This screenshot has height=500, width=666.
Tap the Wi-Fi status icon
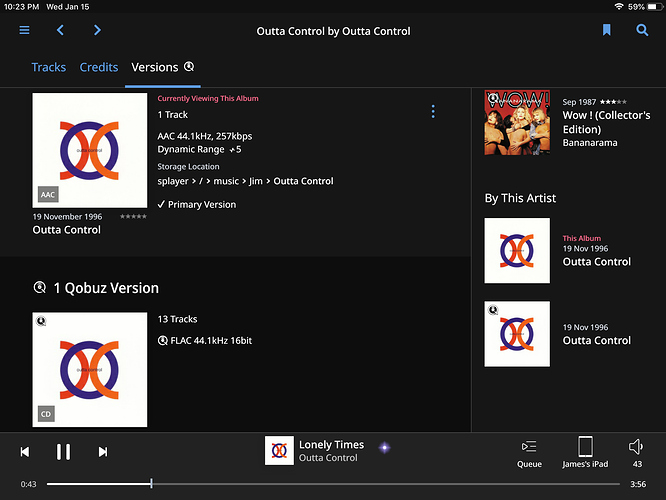tap(619, 6)
